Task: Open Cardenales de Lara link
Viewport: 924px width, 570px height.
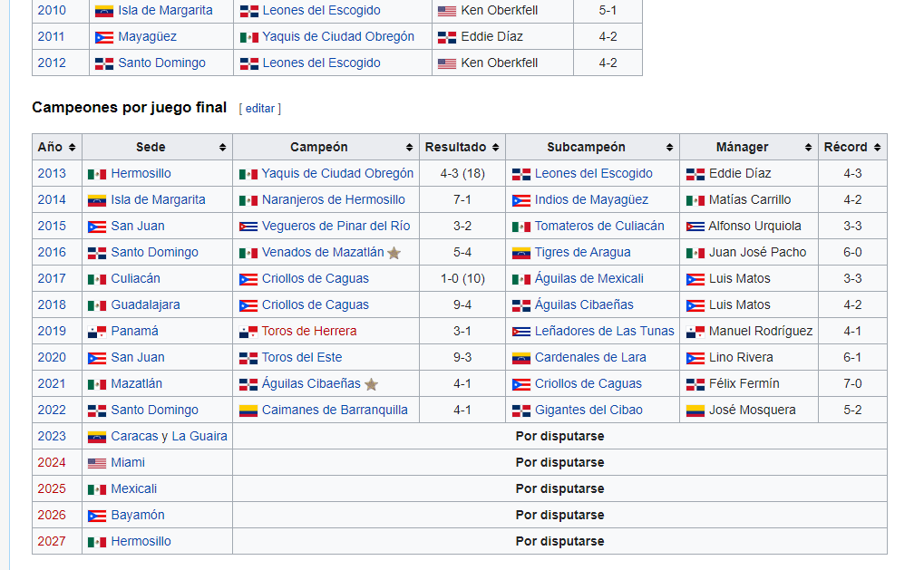Action: tap(590, 357)
